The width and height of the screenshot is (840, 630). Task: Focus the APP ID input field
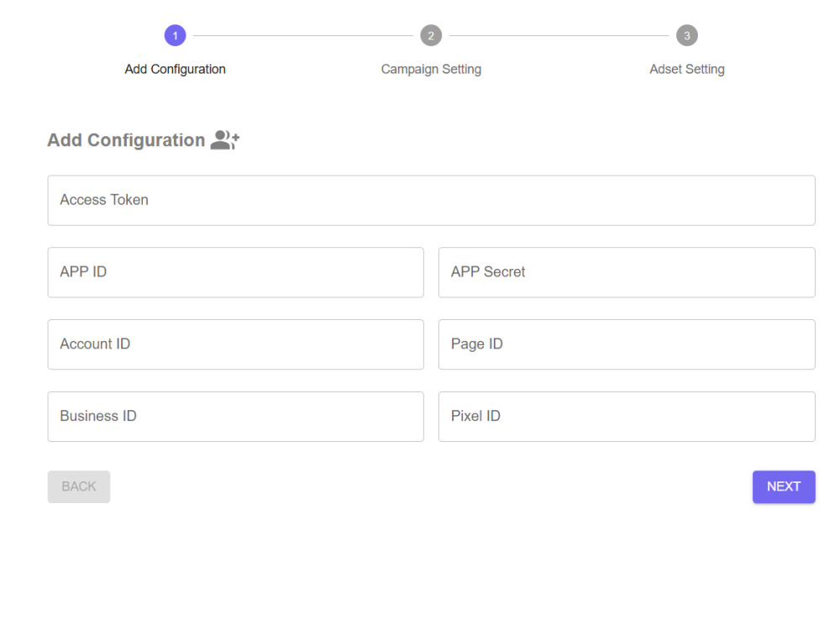pos(236,272)
